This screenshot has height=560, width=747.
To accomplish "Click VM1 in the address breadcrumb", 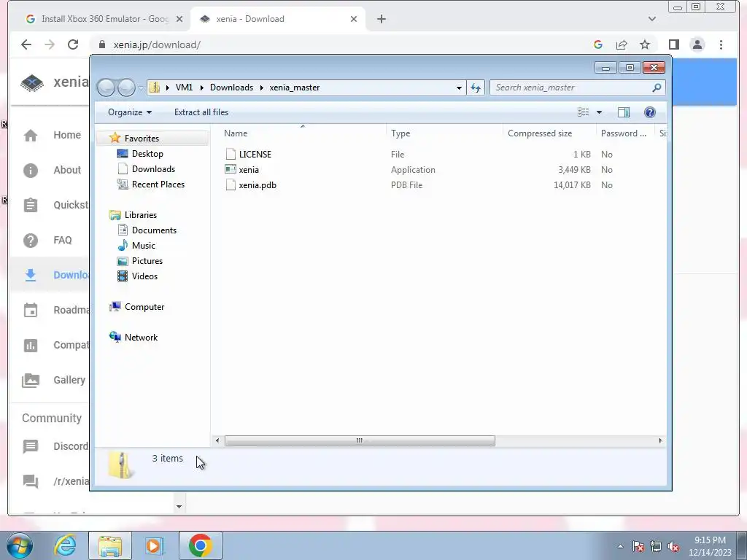I will (x=184, y=87).
